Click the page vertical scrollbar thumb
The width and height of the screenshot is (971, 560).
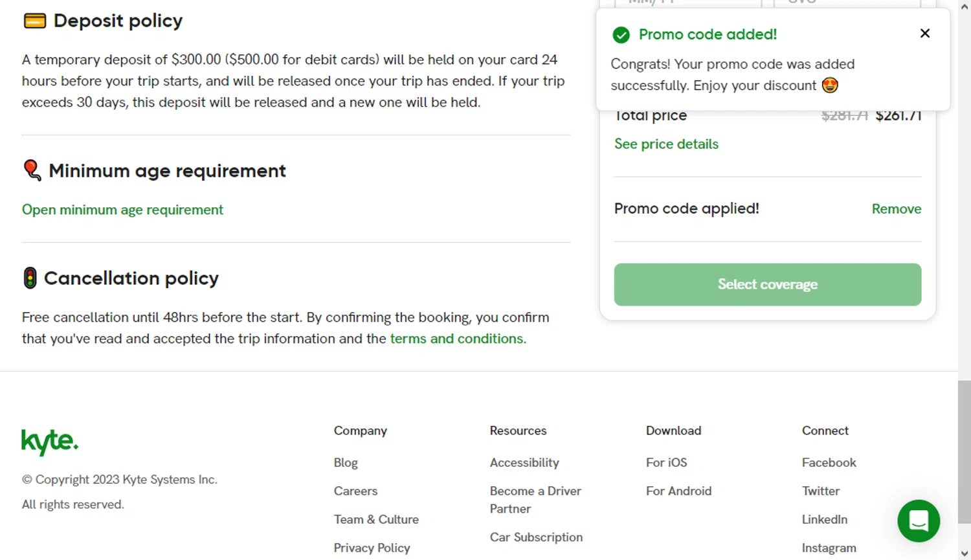point(965,451)
